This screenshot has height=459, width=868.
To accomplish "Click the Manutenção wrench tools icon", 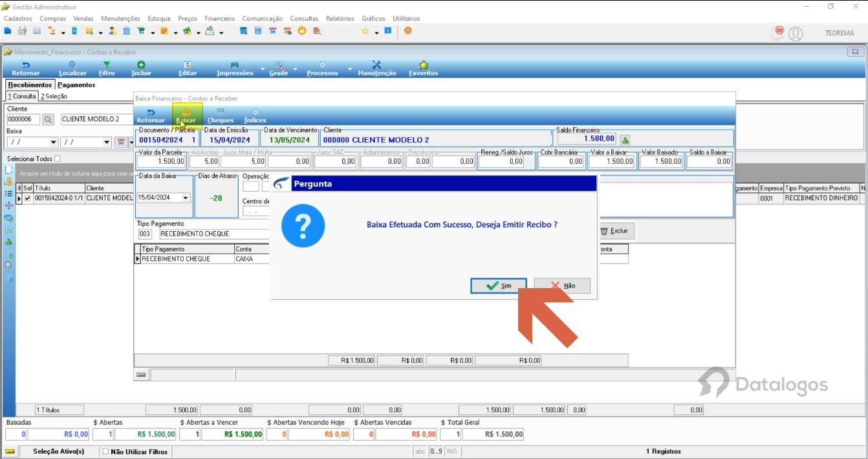I will [x=377, y=65].
